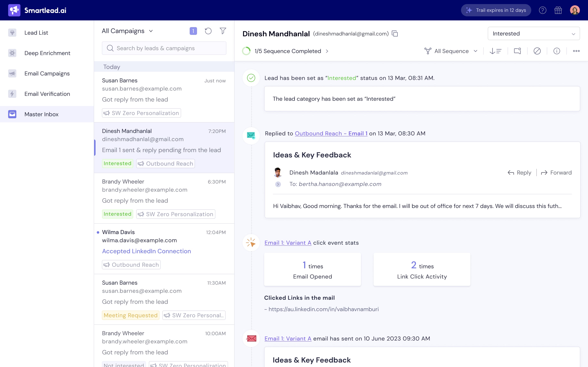Copy the lead's email address

tap(395, 34)
